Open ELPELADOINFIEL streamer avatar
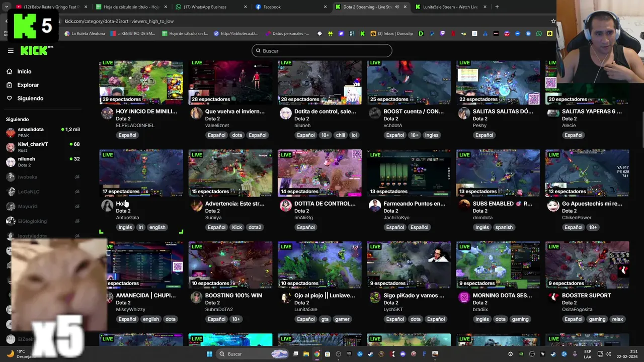 point(107,113)
